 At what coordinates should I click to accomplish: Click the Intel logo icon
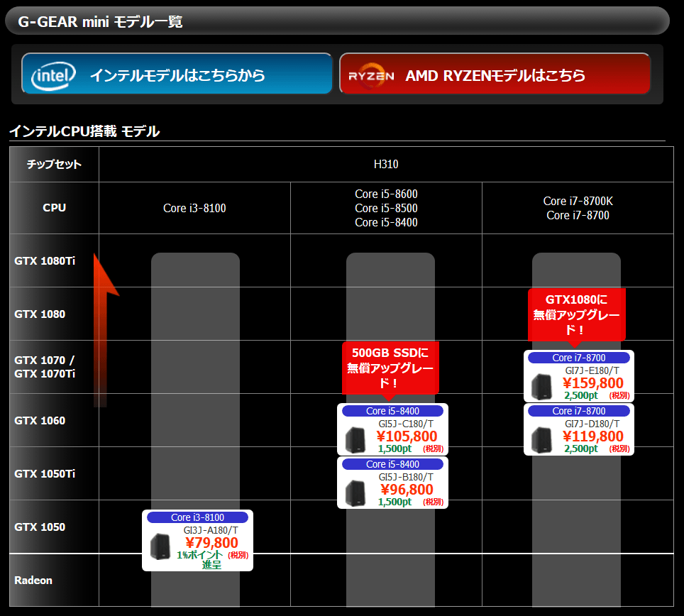tap(53, 76)
